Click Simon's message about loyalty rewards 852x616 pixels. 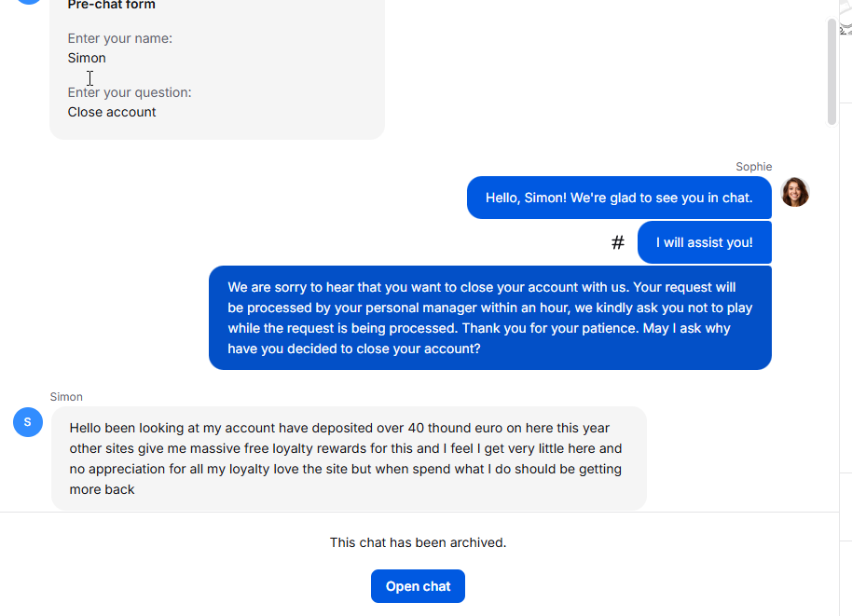click(348, 459)
